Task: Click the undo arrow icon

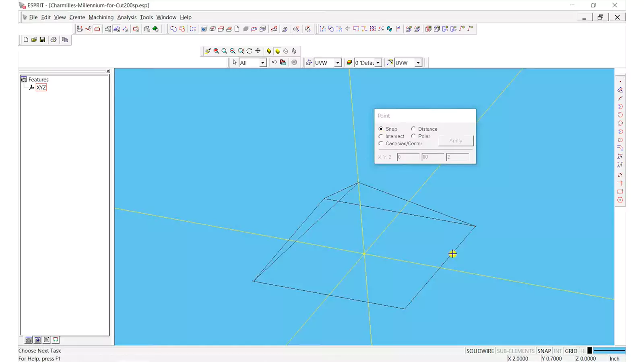Action: 275,62
